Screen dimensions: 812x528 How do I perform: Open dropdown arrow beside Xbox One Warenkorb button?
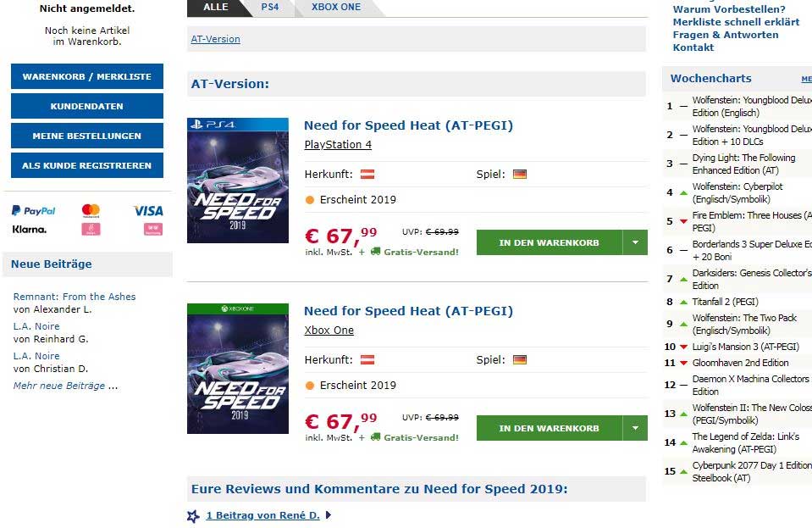[636, 428]
